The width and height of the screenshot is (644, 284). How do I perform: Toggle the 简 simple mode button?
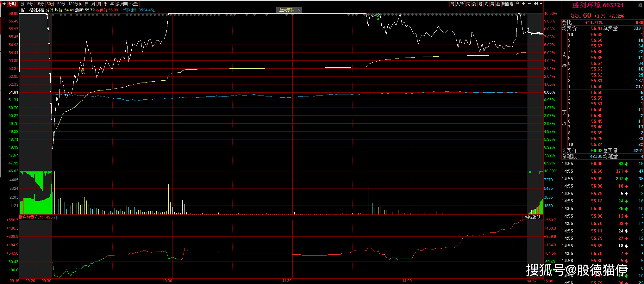(x=452, y=4)
